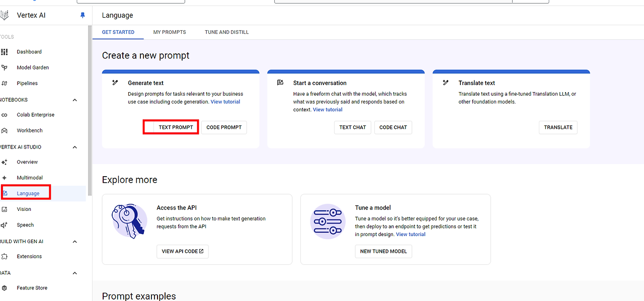Click the Tune a model card title
The height and width of the screenshot is (301, 644).
point(373,207)
